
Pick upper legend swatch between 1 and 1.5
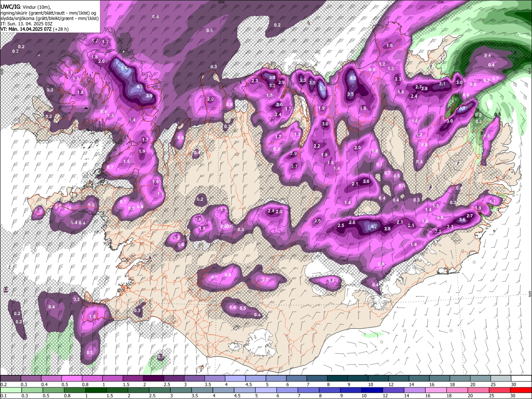(112, 379)
